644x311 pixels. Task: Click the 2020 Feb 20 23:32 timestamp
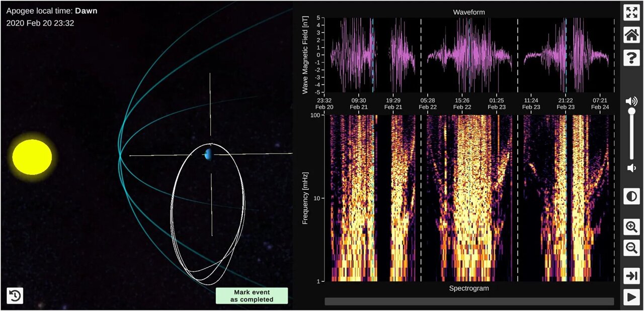40,23
